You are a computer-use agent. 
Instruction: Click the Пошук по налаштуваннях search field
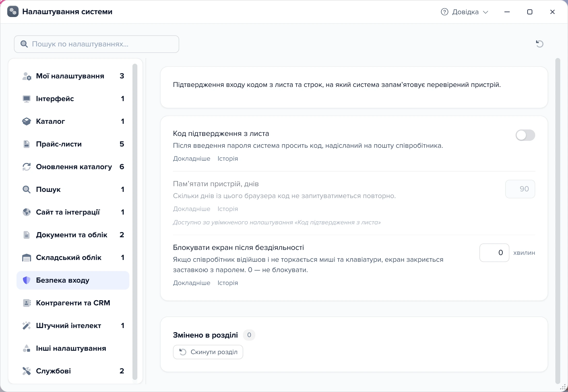[x=97, y=44]
